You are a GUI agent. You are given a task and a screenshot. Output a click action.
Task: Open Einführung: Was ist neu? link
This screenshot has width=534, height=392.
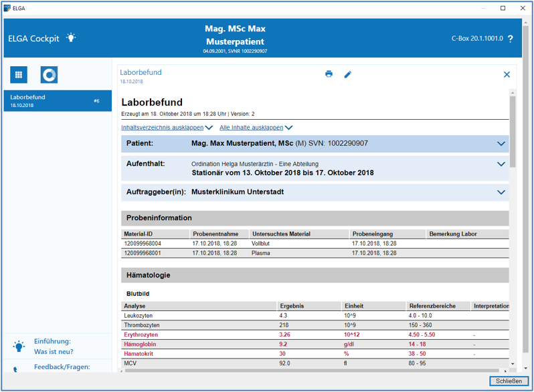(54, 347)
